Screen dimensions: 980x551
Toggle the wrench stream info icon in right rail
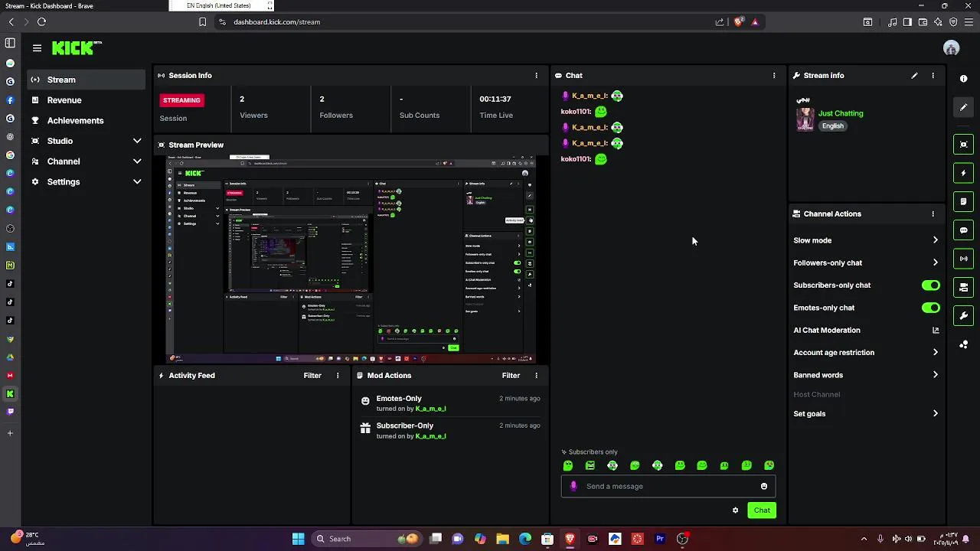pyautogui.click(x=964, y=315)
